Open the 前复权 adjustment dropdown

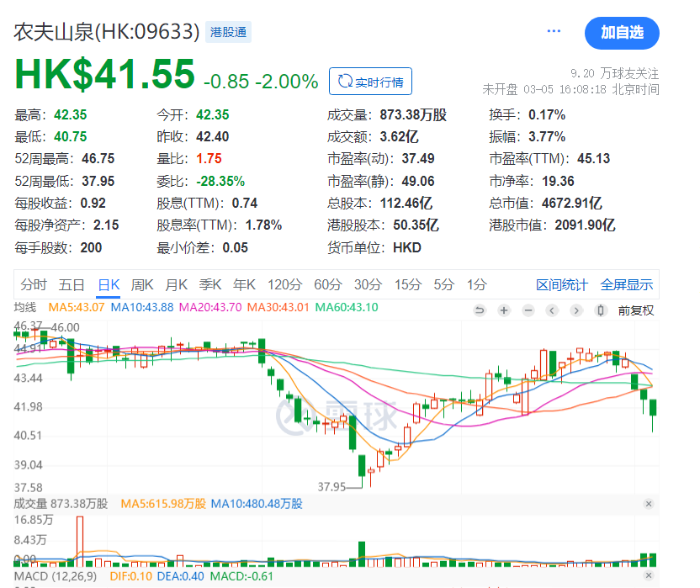[636, 310]
